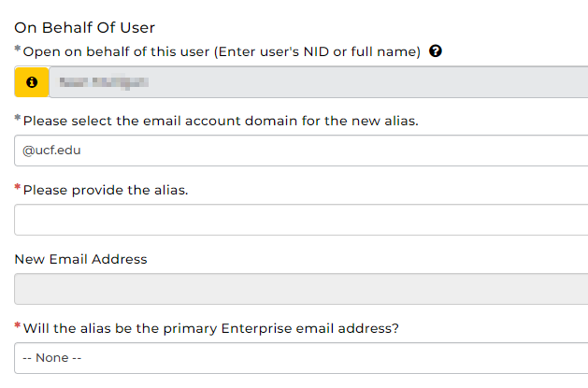Select the blurred user name text
The image size is (588, 388).
point(104,82)
